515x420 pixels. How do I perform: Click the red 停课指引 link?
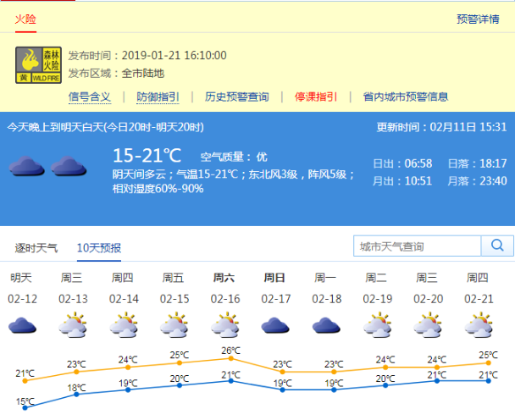click(x=316, y=97)
